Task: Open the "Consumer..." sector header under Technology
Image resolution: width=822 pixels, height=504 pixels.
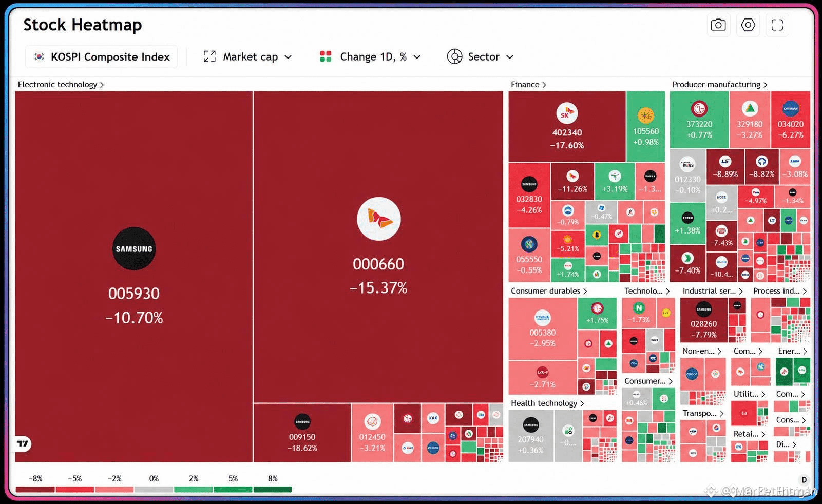Action: 648,381
